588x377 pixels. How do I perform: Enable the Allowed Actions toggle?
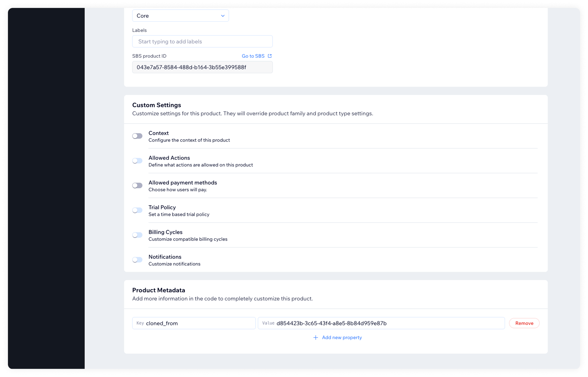(x=137, y=161)
